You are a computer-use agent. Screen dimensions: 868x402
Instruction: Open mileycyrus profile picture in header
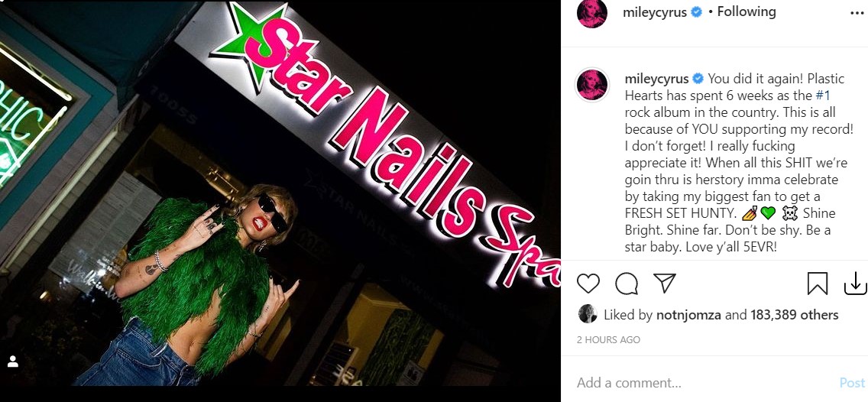[591, 13]
